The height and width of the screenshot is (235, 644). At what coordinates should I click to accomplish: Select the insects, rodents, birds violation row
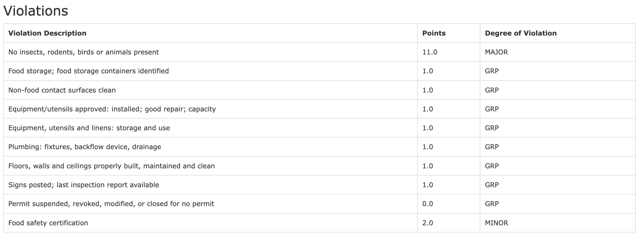(x=83, y=52)
